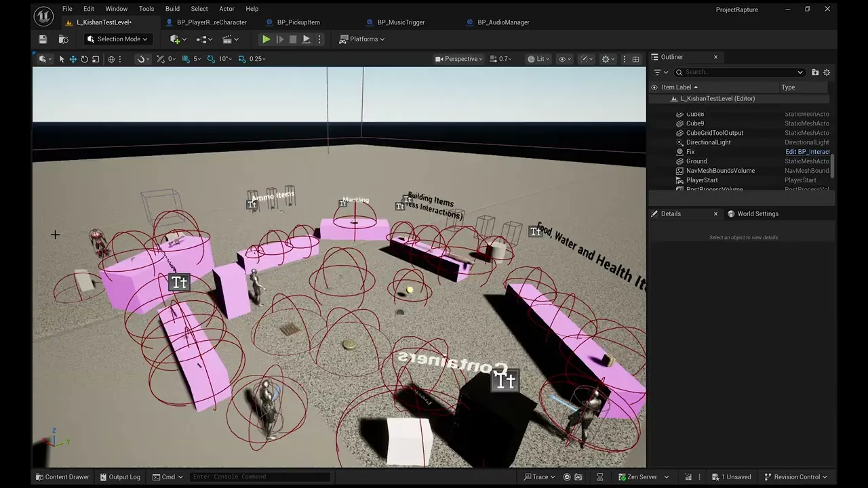Viewport: 868px width, 488px height.
Task: Open the Outliner settings gear
Action: click(x=827, y=73)
